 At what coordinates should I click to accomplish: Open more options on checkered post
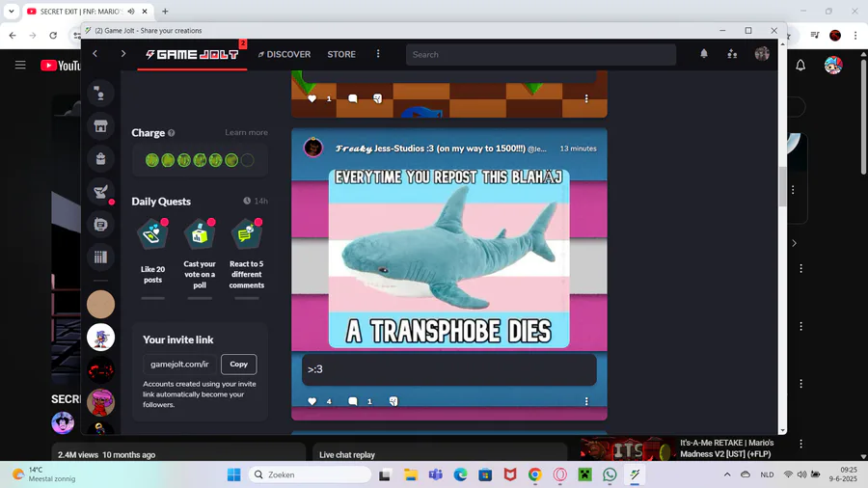pyautogui.click(x=586, y=98)
